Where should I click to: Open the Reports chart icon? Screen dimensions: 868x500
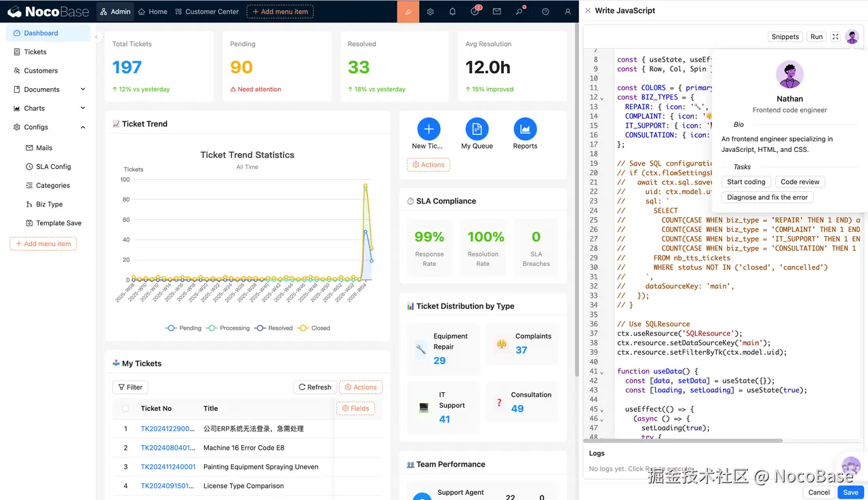tap(525, 129)
